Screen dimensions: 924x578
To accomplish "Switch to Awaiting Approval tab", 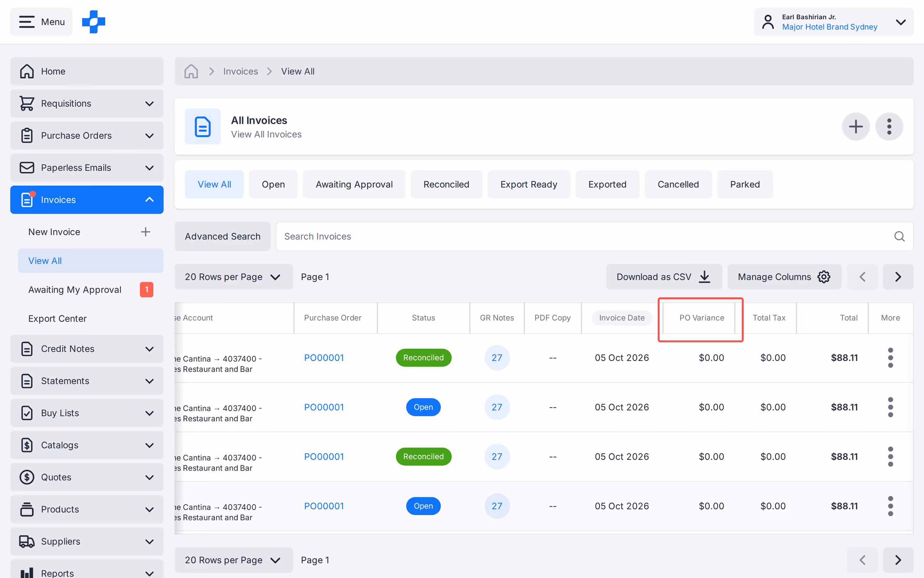I will 354,184.
